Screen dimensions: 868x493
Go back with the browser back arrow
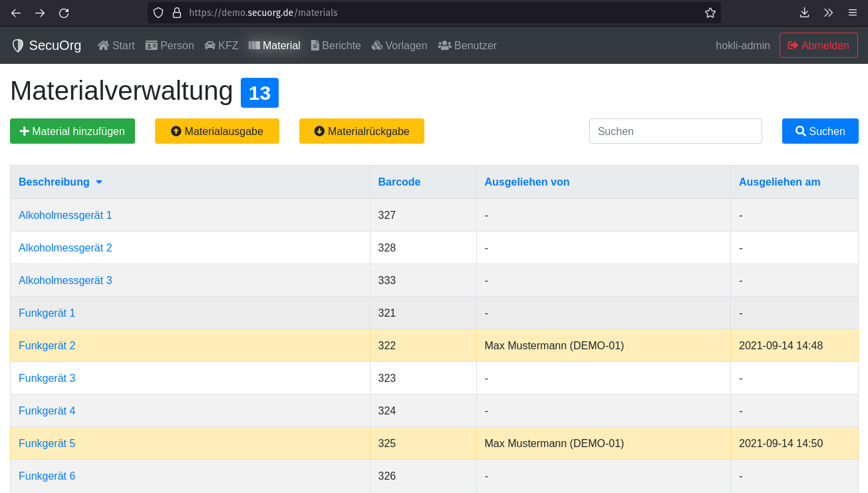(x=16, y=13)
